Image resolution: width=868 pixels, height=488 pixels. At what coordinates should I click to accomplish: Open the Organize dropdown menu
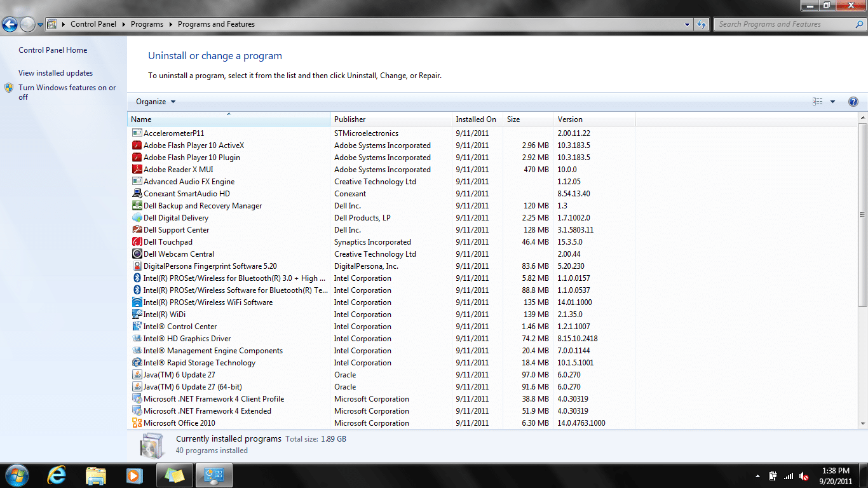(156, 102)
